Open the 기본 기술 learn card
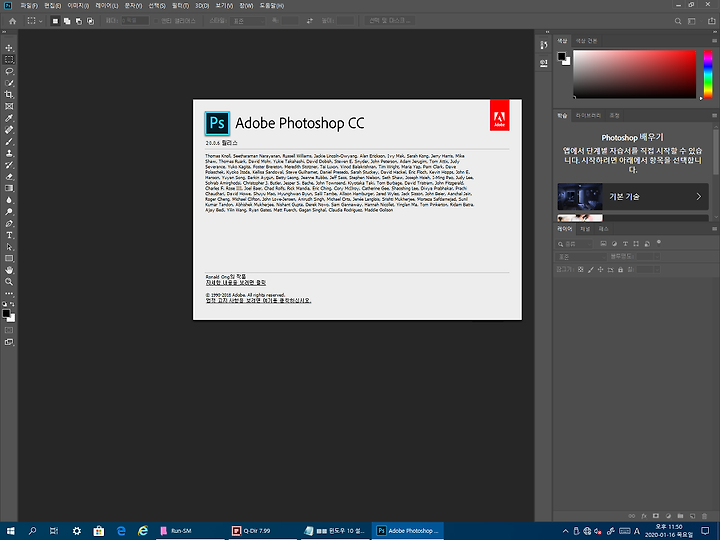Screen dimensions: 720x540 (633, 197)
